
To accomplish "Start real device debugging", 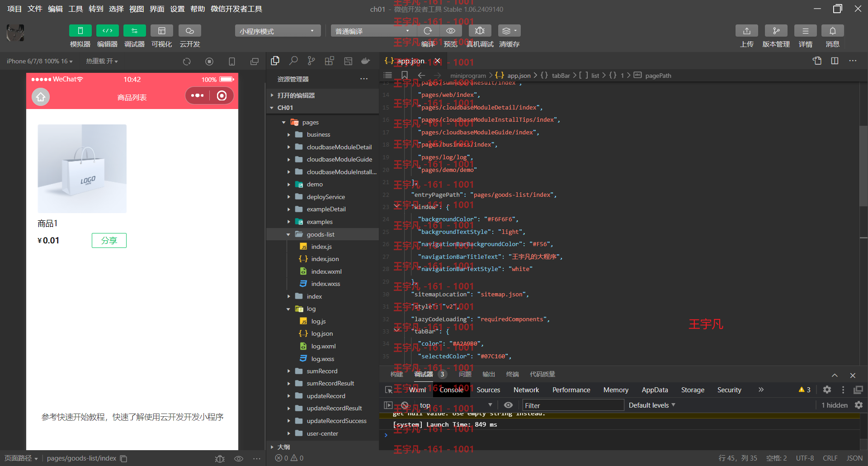I will [480, 31].
